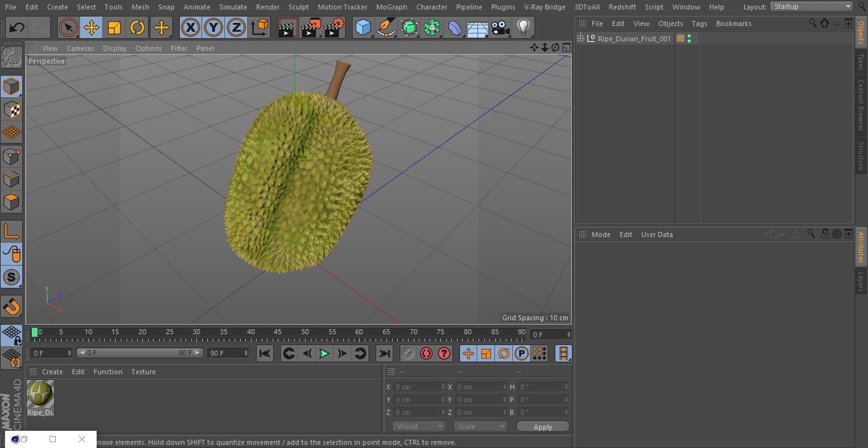Select Ripe_Durian_Fruit_001 in Object Manager
Image resolution: width=868 pixels, height=448 pixels.
pyautogui.click(x=634, y=39)
